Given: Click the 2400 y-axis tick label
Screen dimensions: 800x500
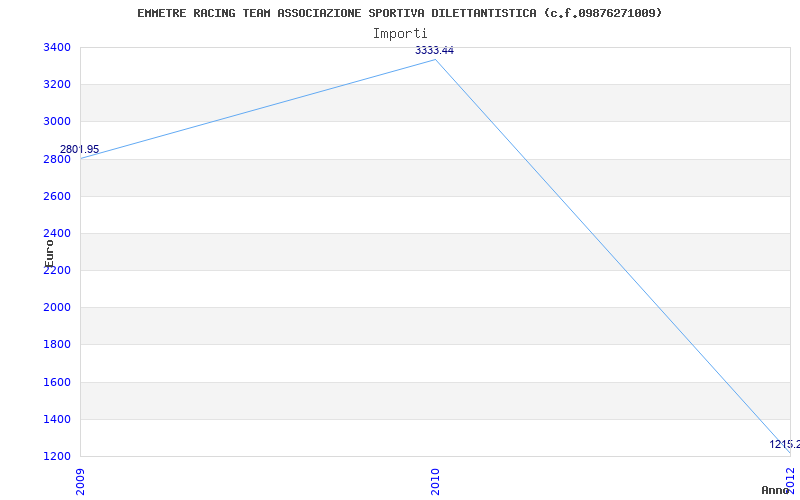Looking at the screenshot, I should pyautogui.click(x=55, y=234).
